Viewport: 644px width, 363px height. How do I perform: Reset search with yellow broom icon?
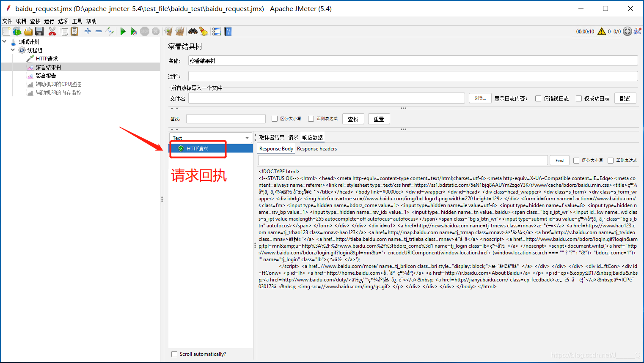pos(204,31)
